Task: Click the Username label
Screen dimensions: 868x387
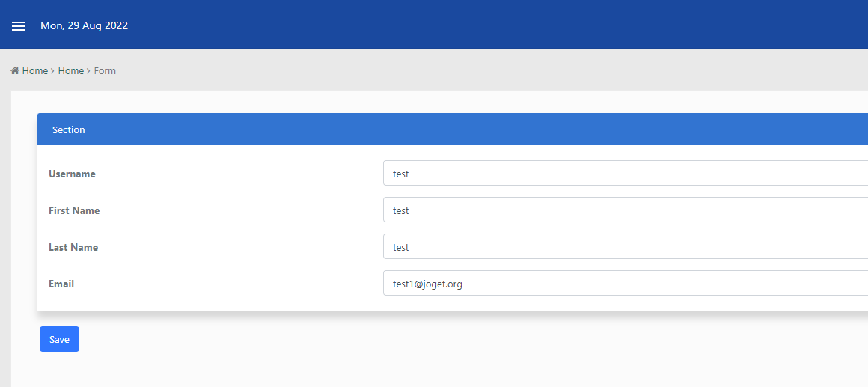Action: point(72,174)
